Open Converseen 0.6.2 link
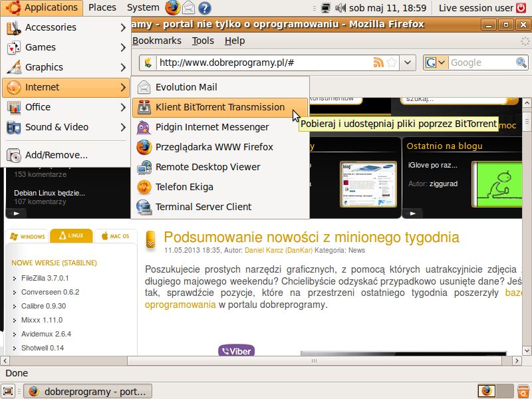 pos(51,292)
